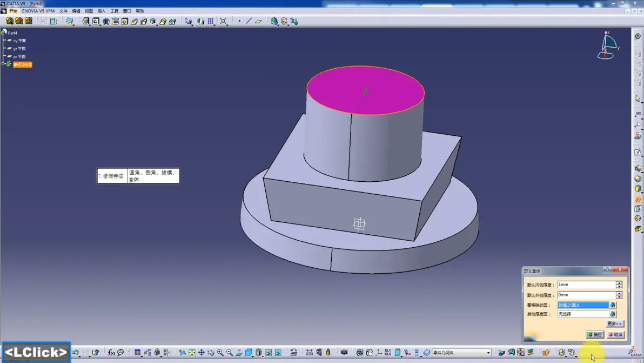Click the Design Table icon
This screenshot has height=363, width=644.
[x=138, y=352]
